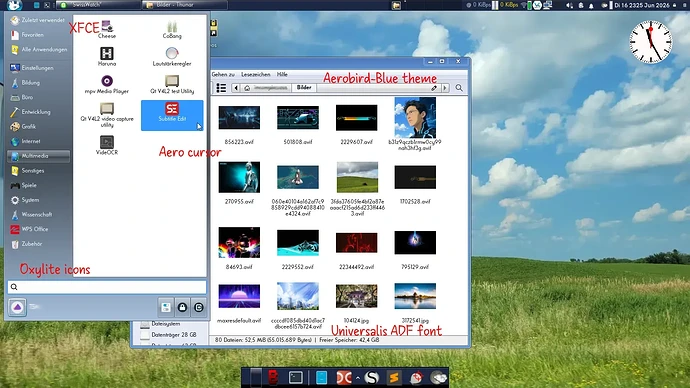
Task: Open the settings manager button in menu
Action: 165,307
